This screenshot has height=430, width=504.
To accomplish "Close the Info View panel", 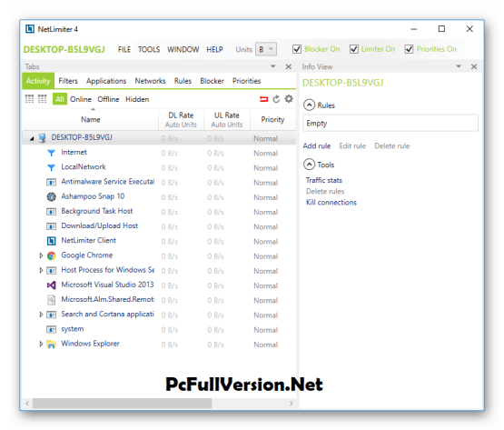I will coord(474,66).
